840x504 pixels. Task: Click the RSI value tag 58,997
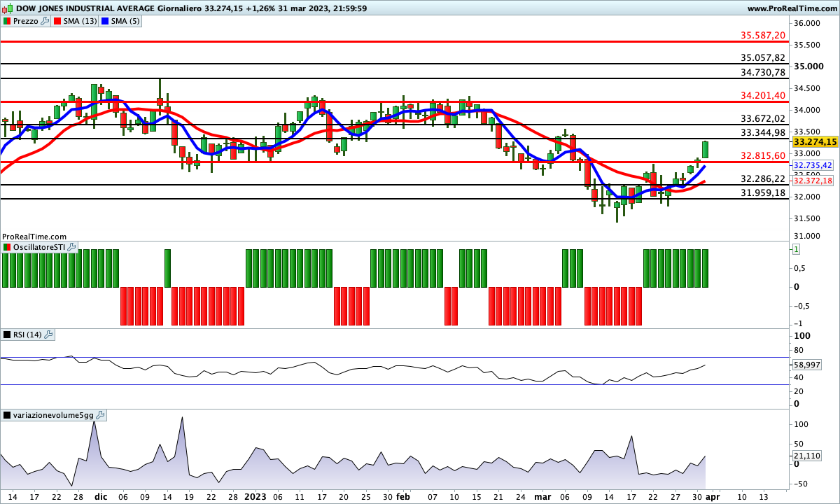coord(806,365)
